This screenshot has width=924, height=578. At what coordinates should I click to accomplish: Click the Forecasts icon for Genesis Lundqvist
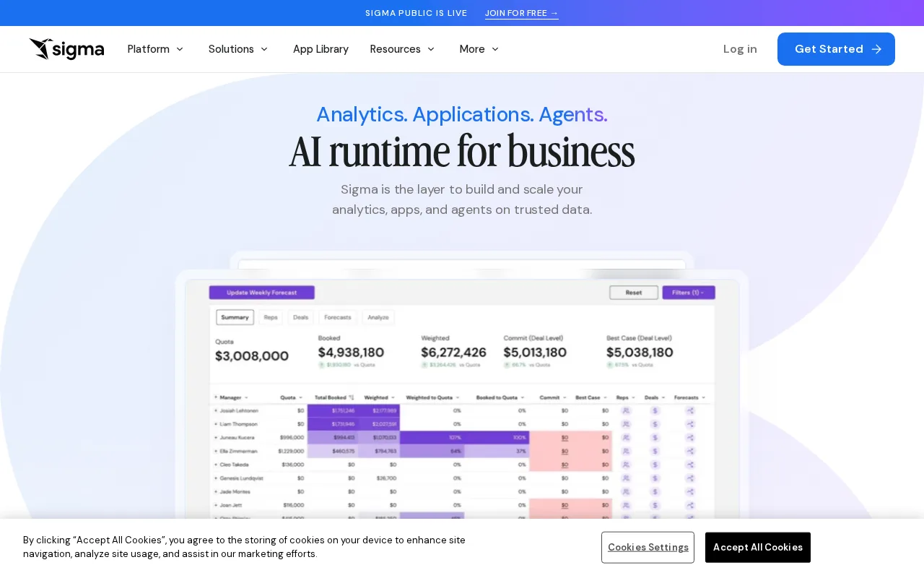tap(690, 478)
